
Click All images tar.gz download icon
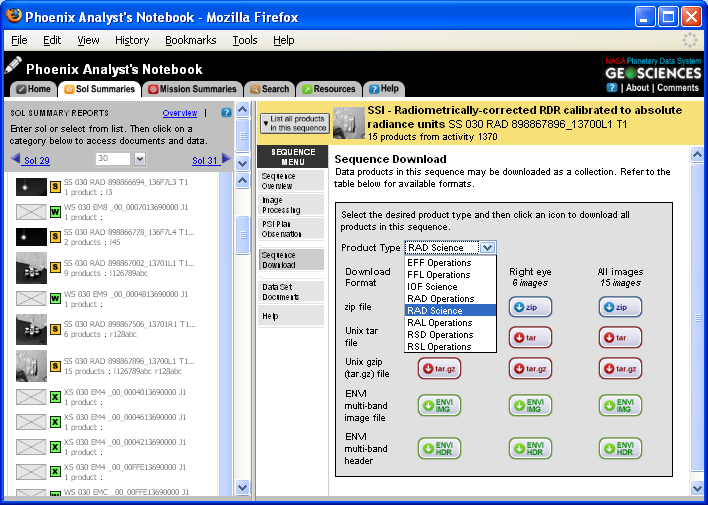click(x=620, y=371)
